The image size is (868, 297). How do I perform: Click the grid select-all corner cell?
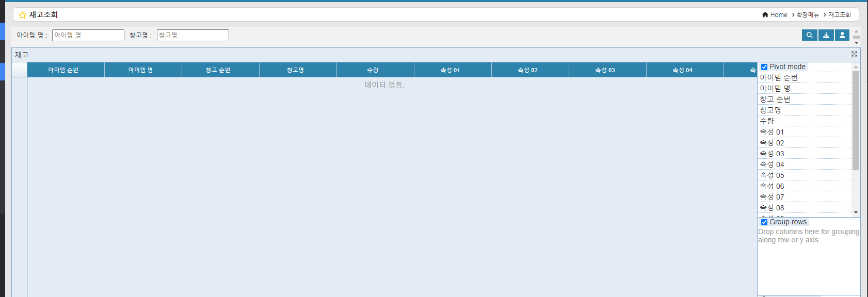(x=20, y=70)
